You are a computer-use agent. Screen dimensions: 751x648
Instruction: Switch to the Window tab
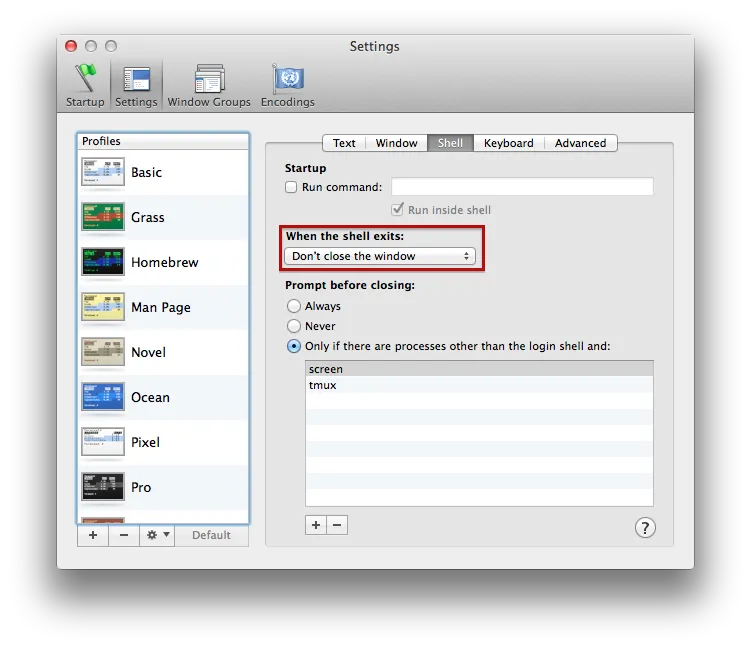(x=396, y=143)
